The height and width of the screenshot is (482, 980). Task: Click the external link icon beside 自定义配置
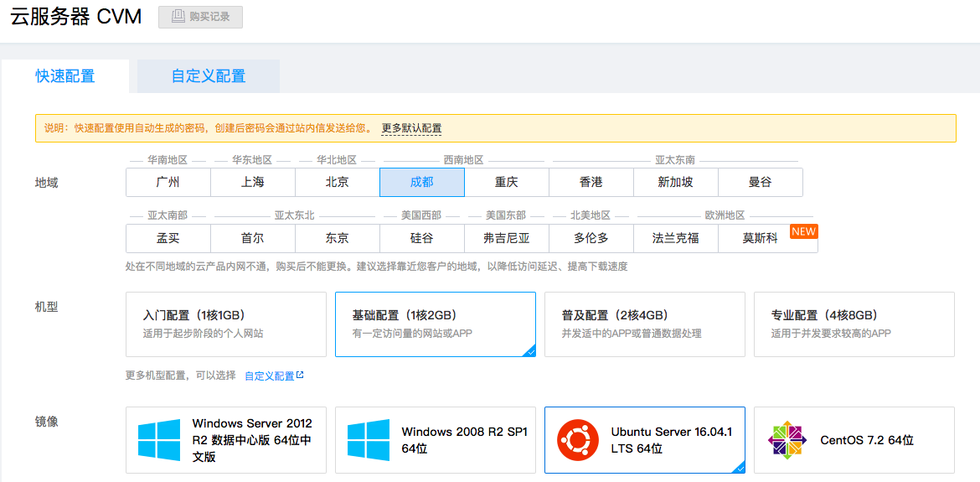(300, 376)
